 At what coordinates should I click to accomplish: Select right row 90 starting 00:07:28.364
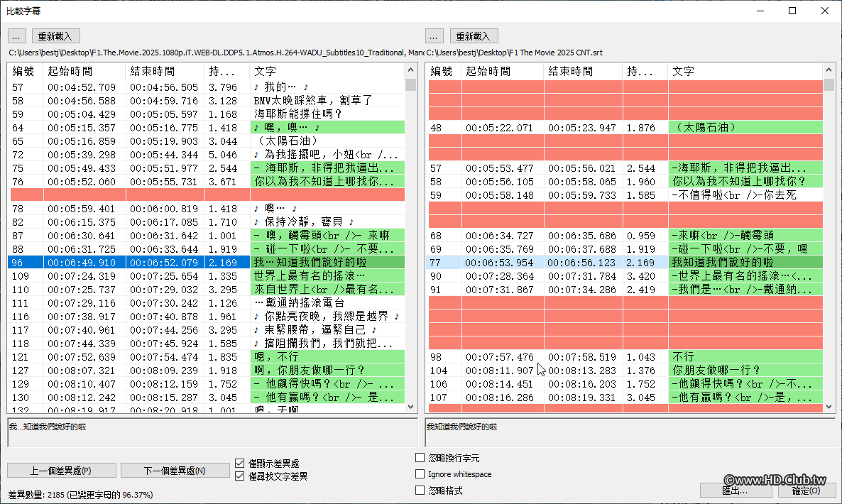click(x=625, y=276)
